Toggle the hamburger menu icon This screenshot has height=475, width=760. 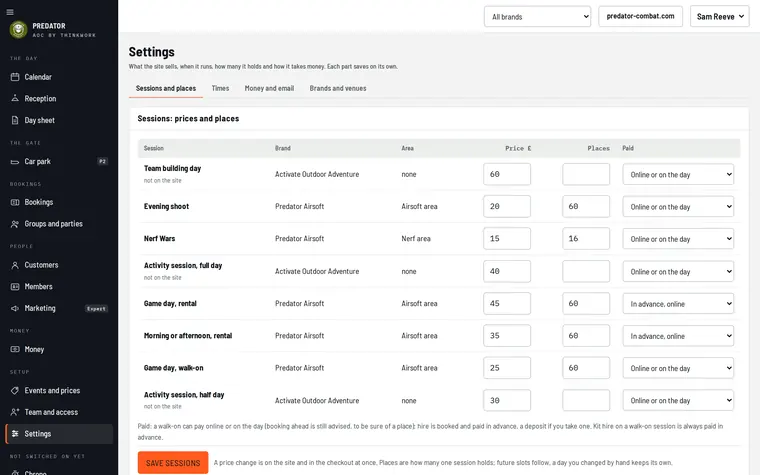pyautogui.click(x=10, y=12)
